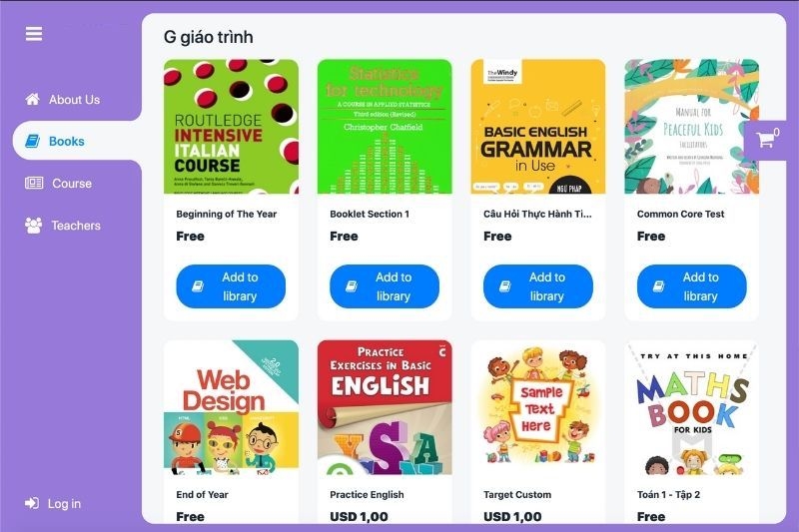This screenshot has height=532, width=799.
Task: Click the Teachers group icon
Action: 34,225
